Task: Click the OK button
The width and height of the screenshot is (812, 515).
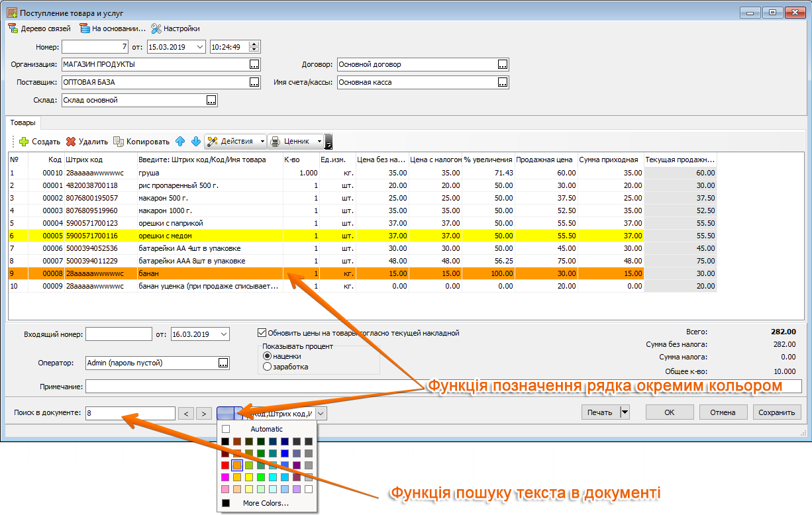Action: point(670,412)
